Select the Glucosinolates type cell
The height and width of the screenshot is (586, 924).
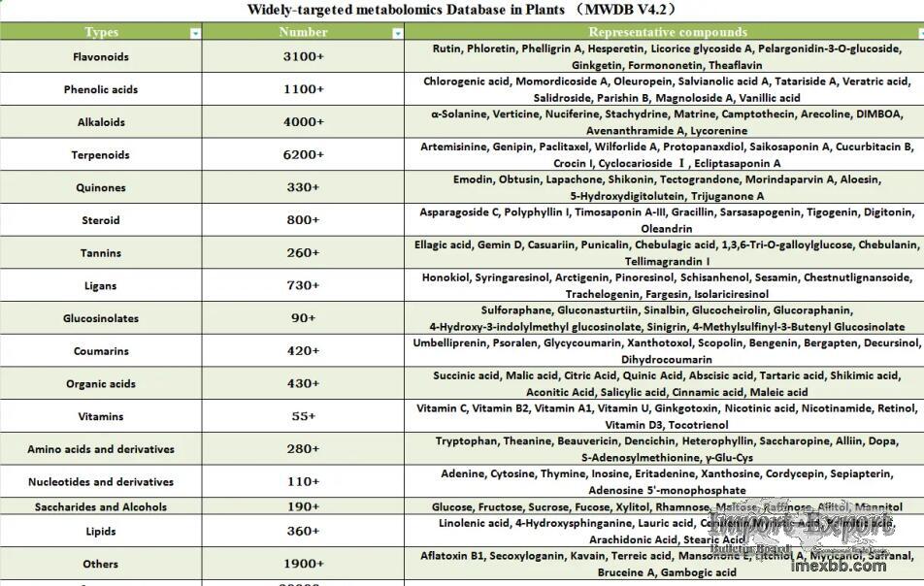click(101, 318)
